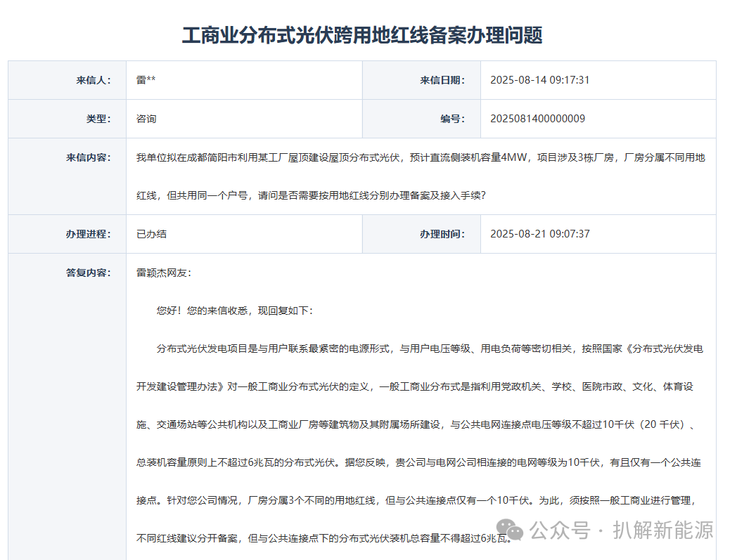The width and height of the screenshot is (737, 560).
Task: Click the processing time 2025-08-21 09:07:37
Action: (x=539, y=234)
